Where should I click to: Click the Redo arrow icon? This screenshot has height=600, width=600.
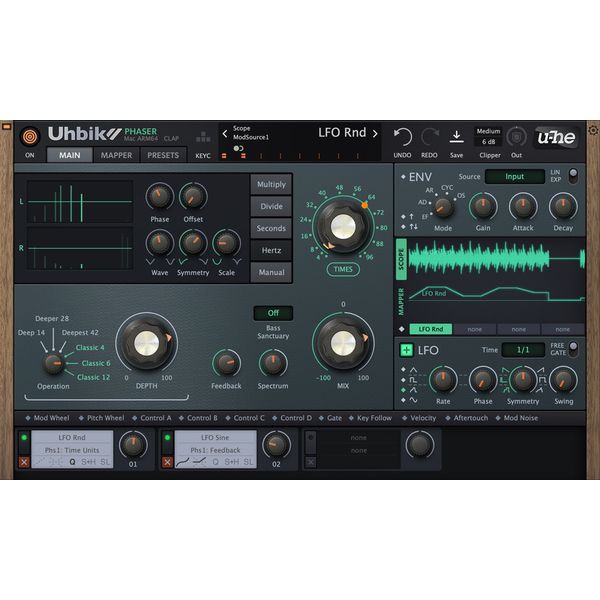pyautogui.click(x=430, y=136)
